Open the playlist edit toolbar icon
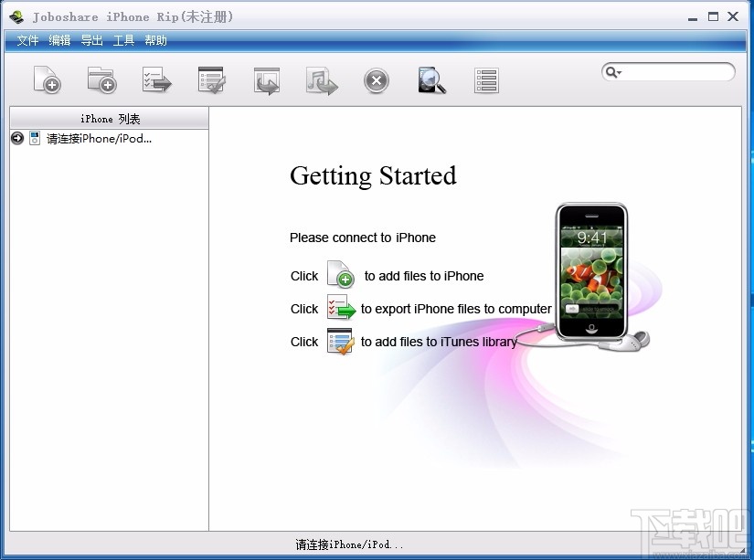Image resolution: width=754 pixels, height=560 pixels. tap(211, 80)
